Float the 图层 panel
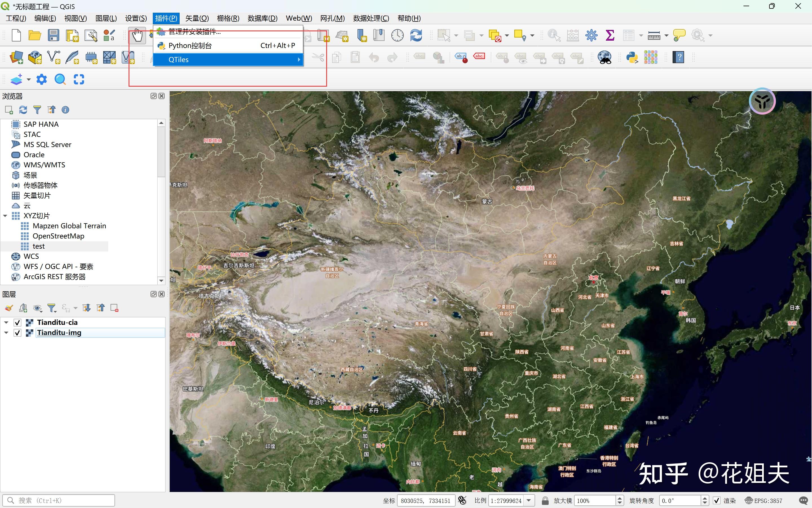 click(x=153, y=294)
